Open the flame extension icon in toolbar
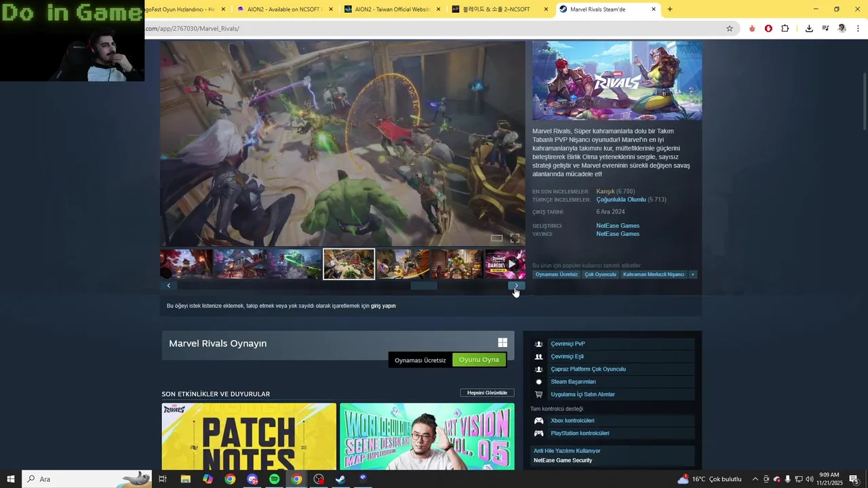This screenshot has width=868, height=488. (x=752, y=28)
